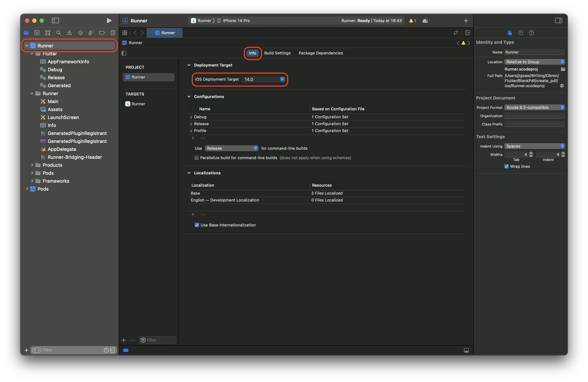The width and height of the screenshot is (588, 382).
Task: Add a localization with the plus button
Action: point(193,214)
